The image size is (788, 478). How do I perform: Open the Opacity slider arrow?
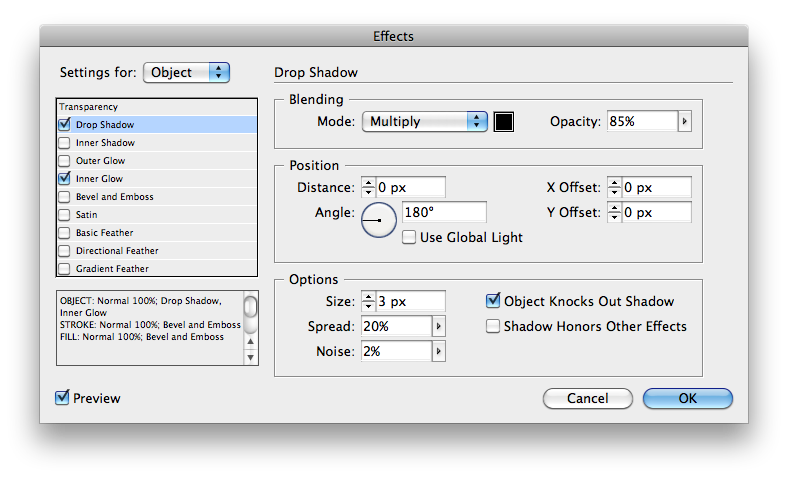tap(684, 122)
